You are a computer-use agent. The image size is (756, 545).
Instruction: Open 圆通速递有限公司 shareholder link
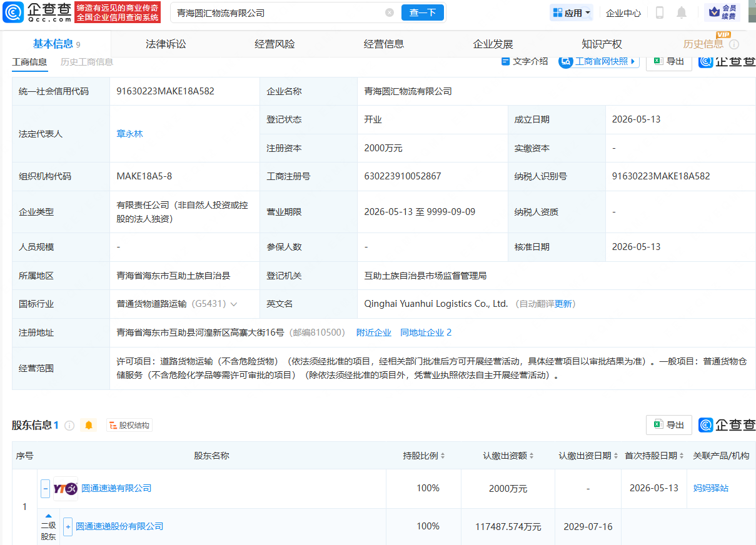click(116, 488)
